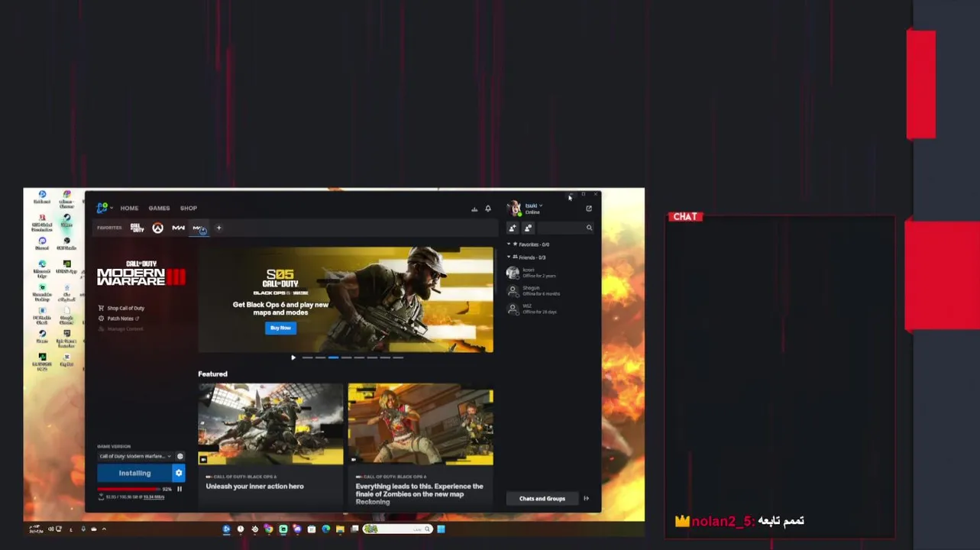Open File Explorer from taskbar
The height and width of the screenshot is (550, 980).
point(340,529)
